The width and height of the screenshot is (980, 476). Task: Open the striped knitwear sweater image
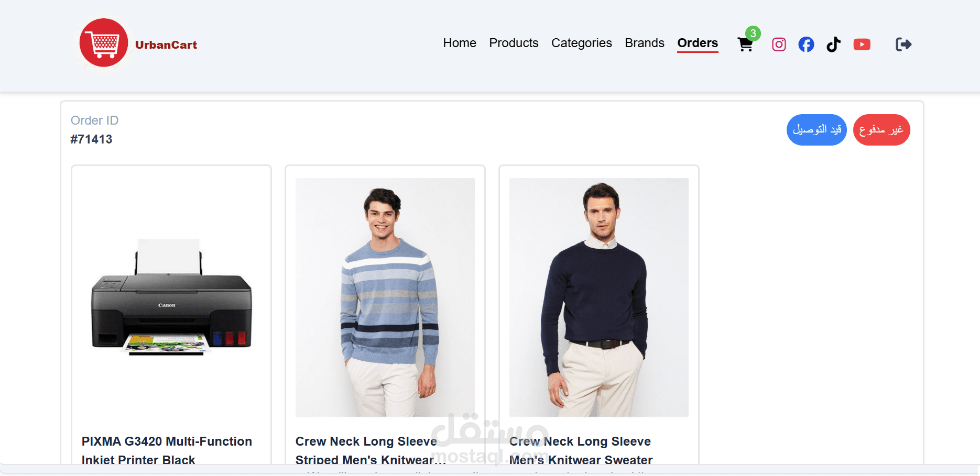click(x=385, y=297)
